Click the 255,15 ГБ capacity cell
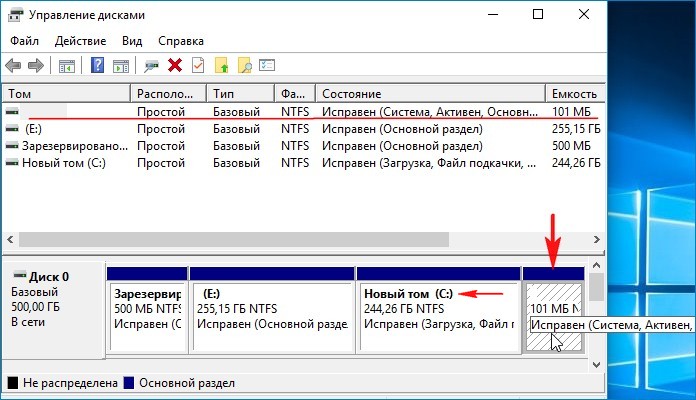The height and width of the screenshot is (400, 696). coord(576,129)
